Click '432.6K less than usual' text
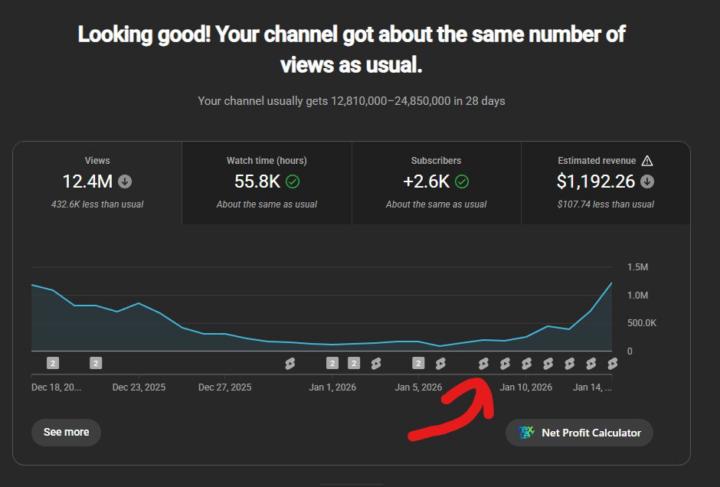Image resolution: width=720 pixels, height=487 pixels. pos(97,204)
